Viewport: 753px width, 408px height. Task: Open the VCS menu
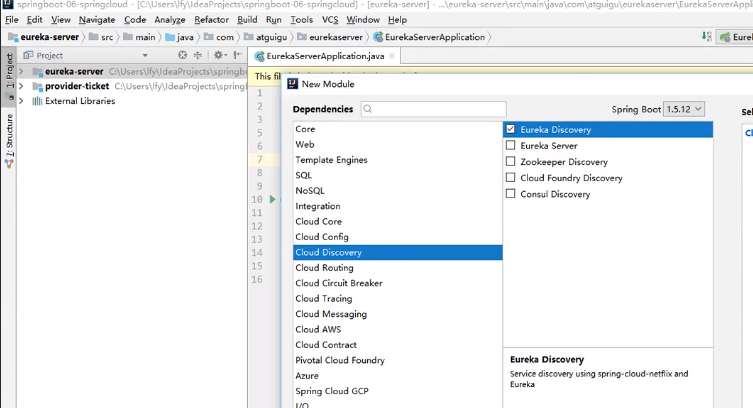(x=330, y=20)
